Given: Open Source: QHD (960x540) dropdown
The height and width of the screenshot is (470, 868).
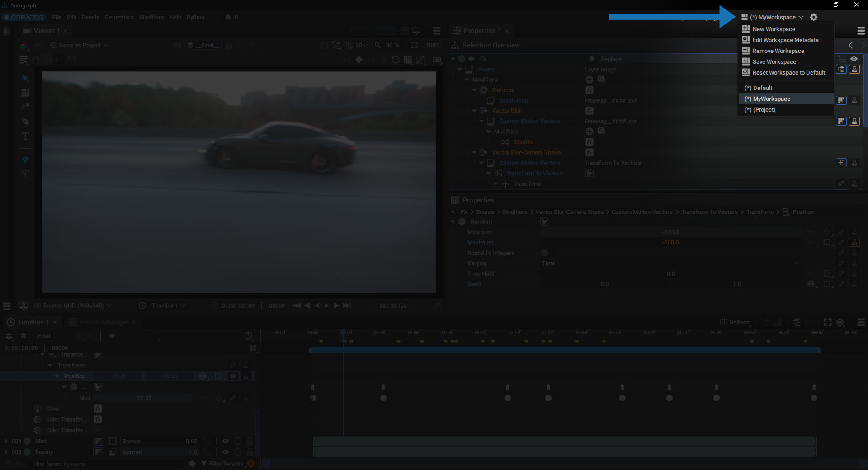Looking at the screenshot, I should 73,305.
